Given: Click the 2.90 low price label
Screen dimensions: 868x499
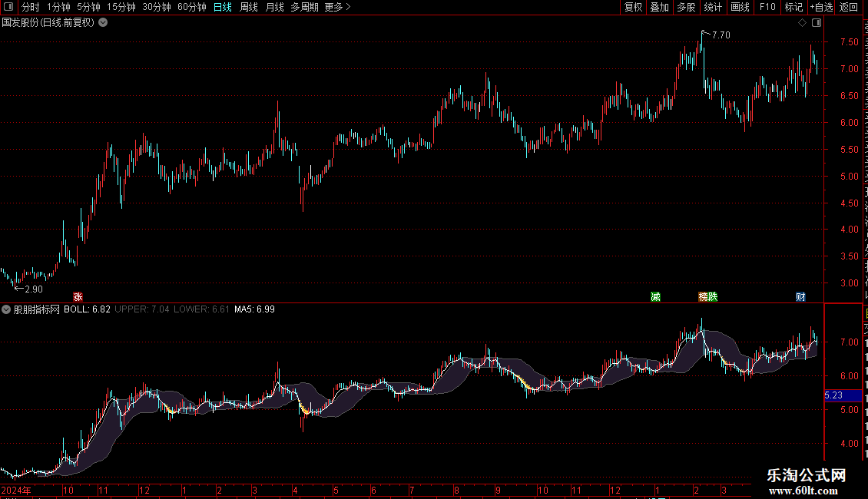Looking at the screenshot, I should (34, 289).
